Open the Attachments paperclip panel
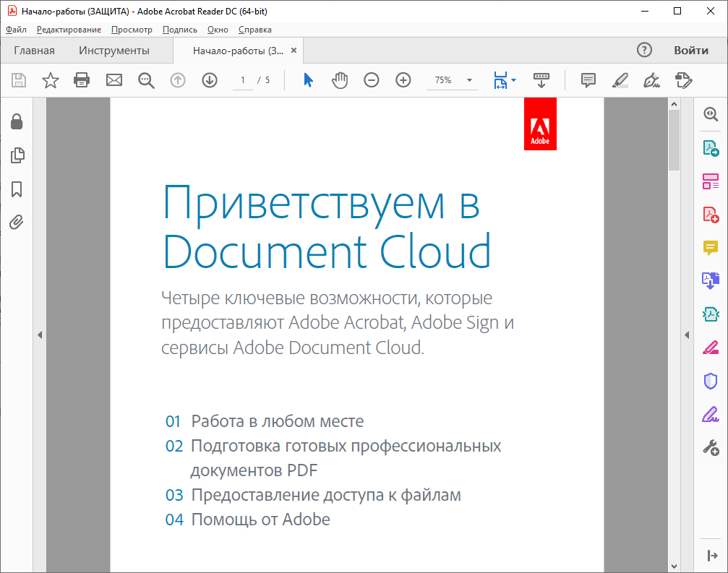 (16, 223)
